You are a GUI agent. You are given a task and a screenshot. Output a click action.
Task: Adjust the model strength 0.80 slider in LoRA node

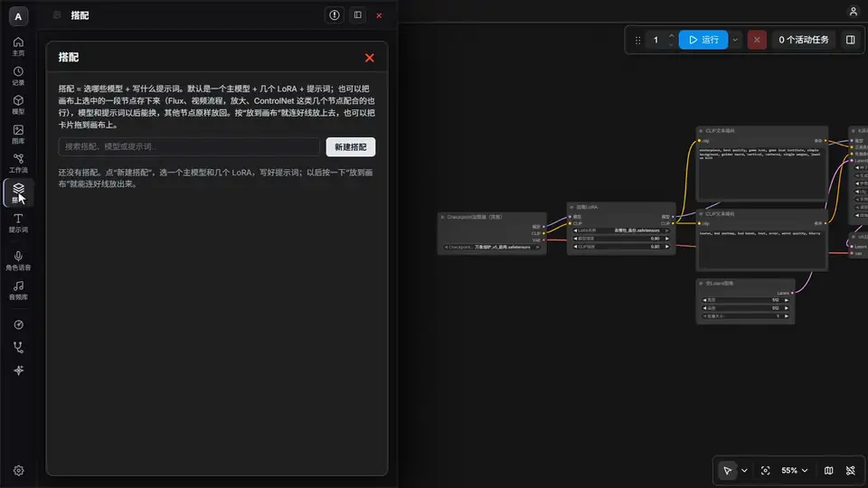click(x=620, y=239)
